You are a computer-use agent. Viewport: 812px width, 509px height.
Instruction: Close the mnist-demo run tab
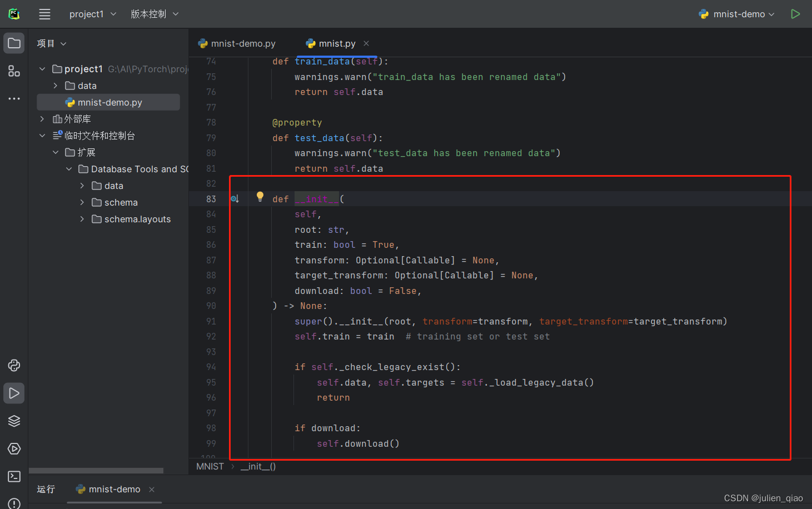coord(152,490)
